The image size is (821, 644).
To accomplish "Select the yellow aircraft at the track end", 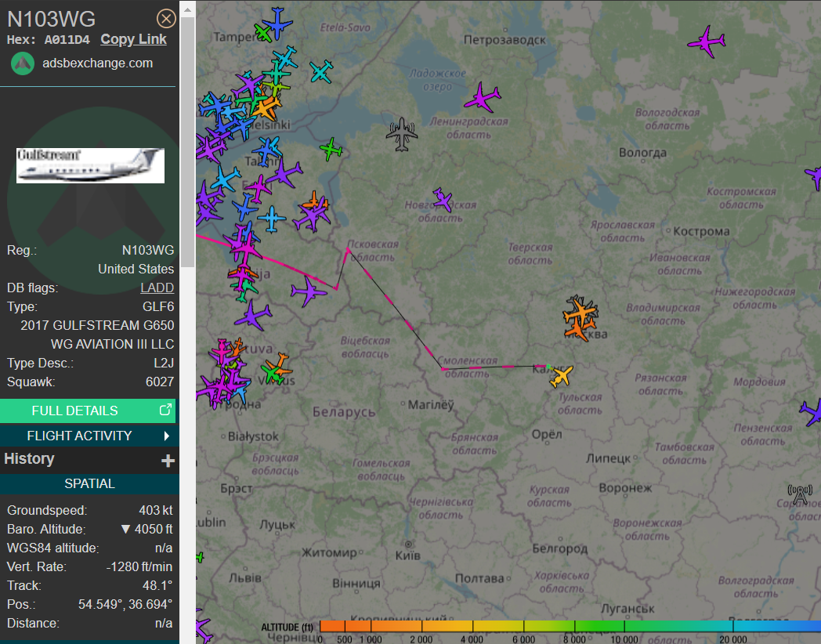I will [561, 375].
